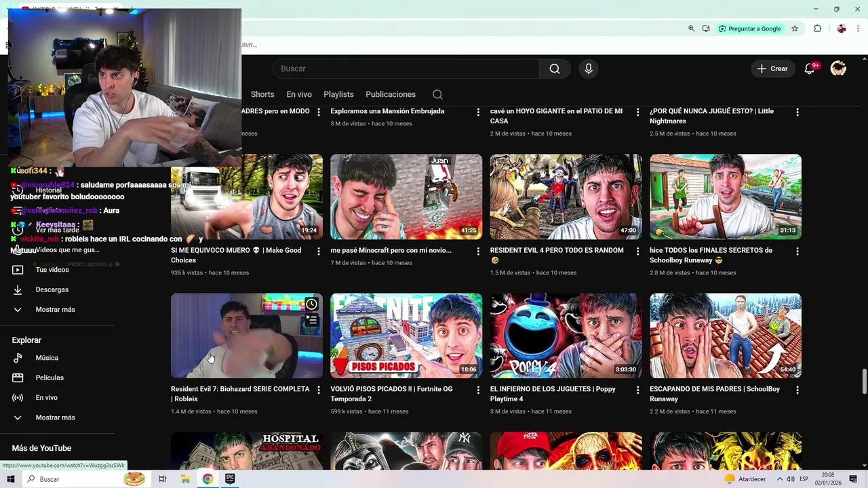Open Chrome extensions puzzle icon
The height and width of the screenshot is (488, 868).
(817, 28)
